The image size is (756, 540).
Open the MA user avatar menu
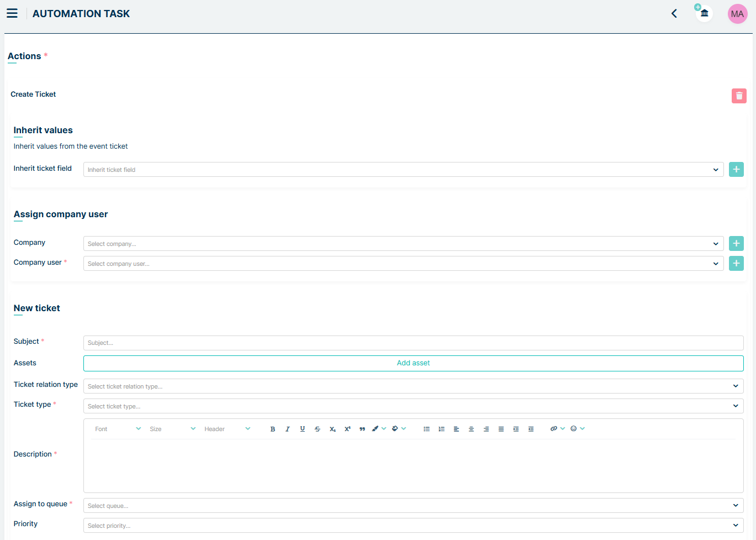point(737,14)
